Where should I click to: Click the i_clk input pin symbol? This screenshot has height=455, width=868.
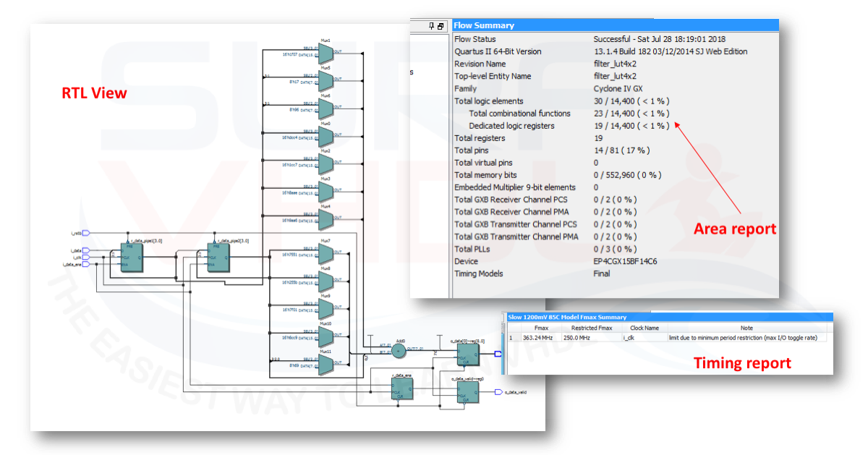[85, 257]
